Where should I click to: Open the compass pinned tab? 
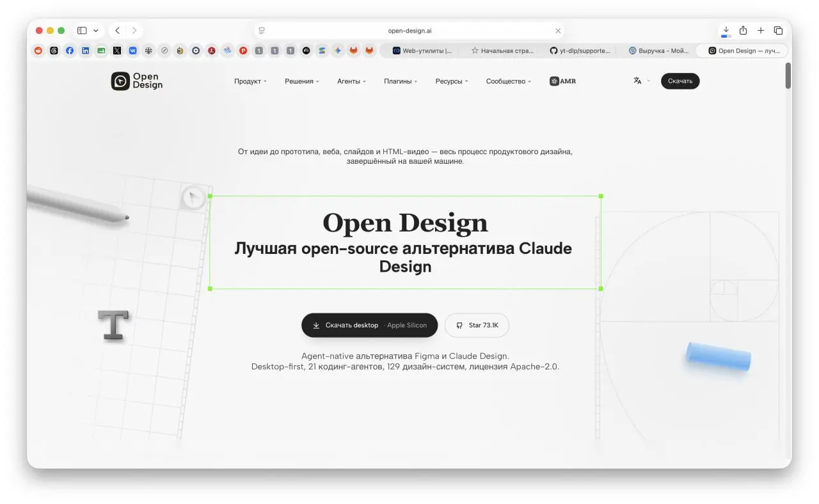click(x=164, y=51)
